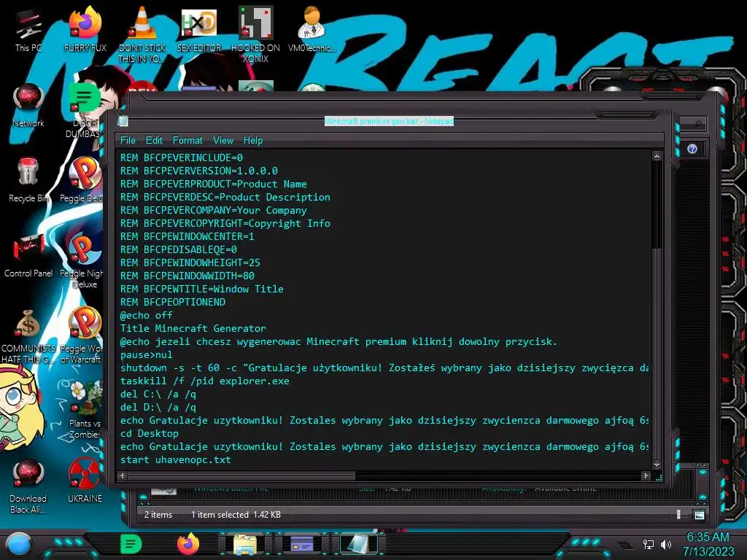
Task: Open the Format menu in Notepad
Action: 187,141
